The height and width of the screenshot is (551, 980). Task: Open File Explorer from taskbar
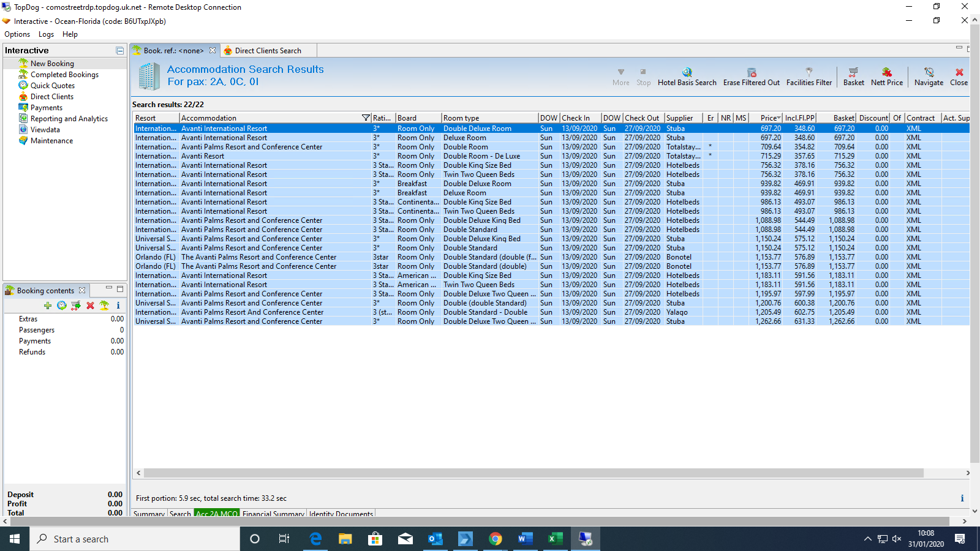(345, 539)
